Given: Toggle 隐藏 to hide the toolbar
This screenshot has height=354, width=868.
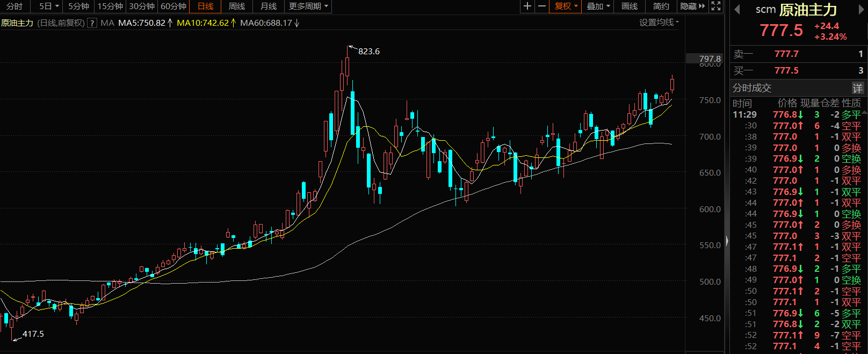Looking at the screenshot, I should tap(692, 6).
